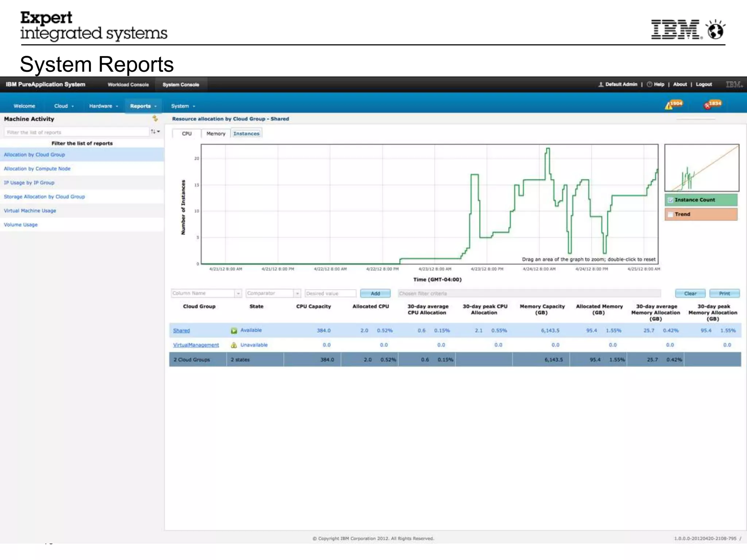Click the 30-day peak CPU Allocation header

point(485,310)
